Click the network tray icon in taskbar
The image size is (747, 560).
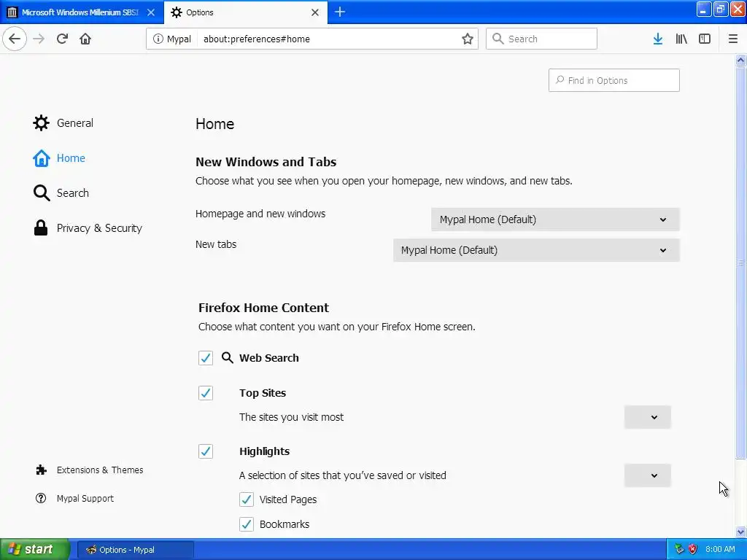[679, 549]
